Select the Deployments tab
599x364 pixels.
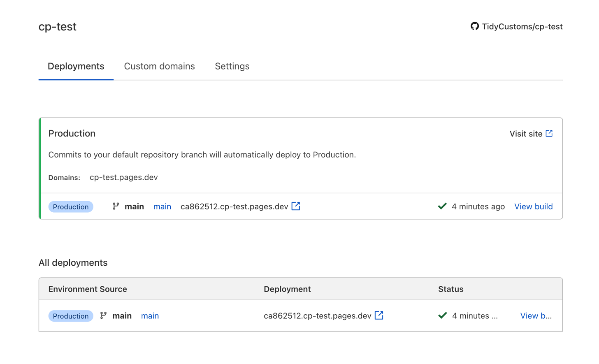pos(76,66)
